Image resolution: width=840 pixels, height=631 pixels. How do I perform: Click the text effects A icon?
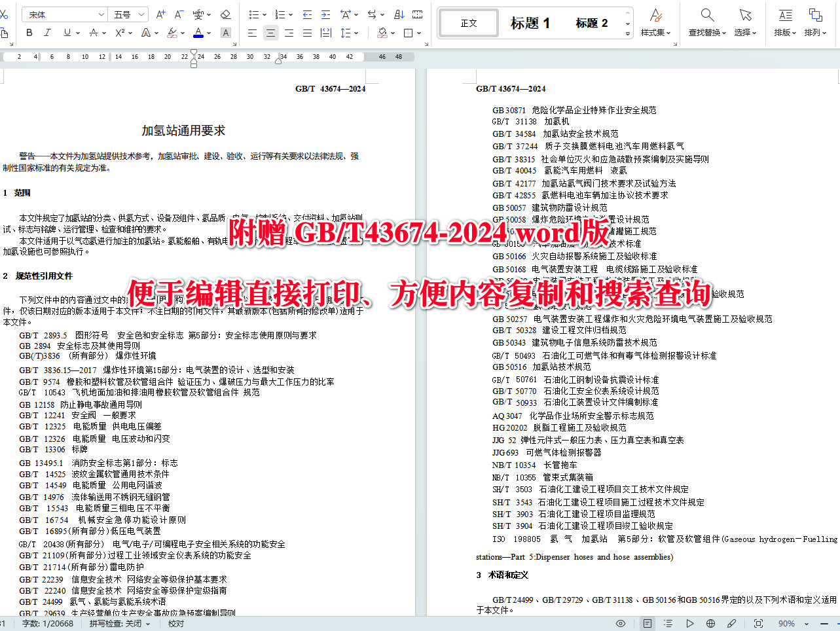pos(145,33)
